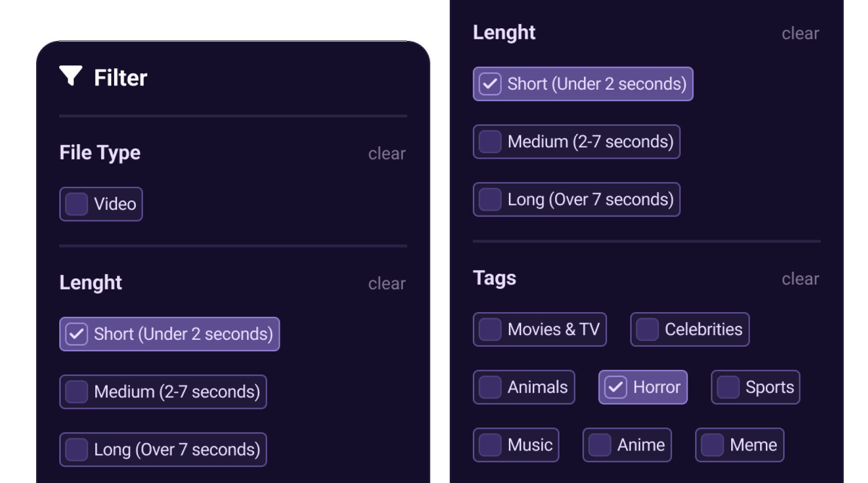Clear the Lenght filter in left panel
The image size is (868, 483).
click(x=386, y=283)
